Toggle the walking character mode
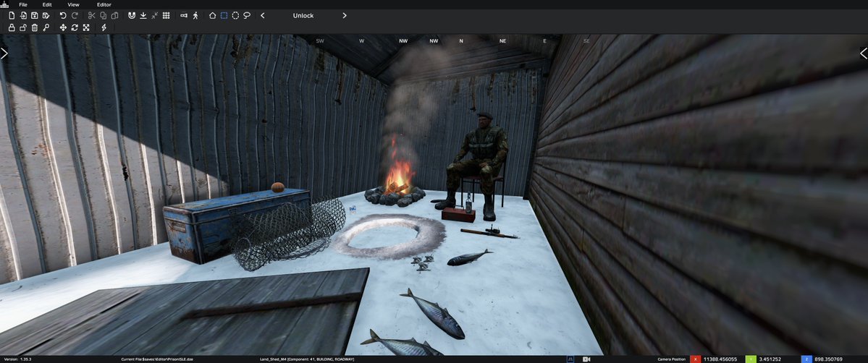 click(x=195, y=15)
